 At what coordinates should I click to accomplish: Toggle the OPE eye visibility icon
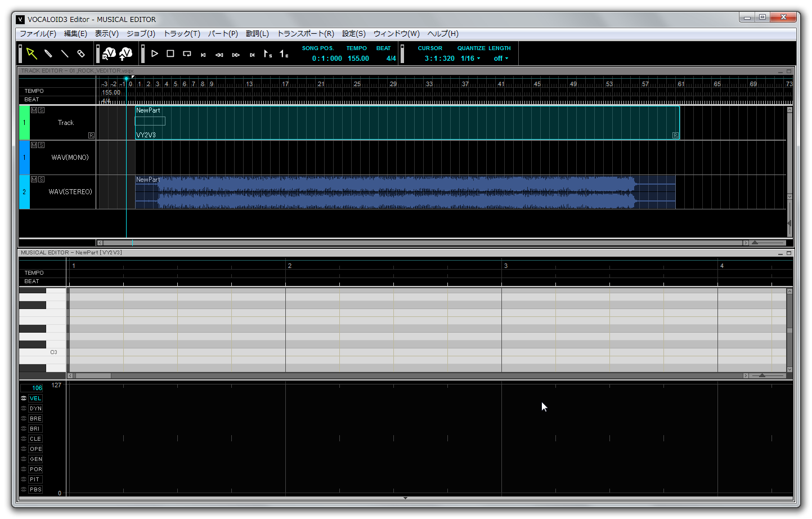tap(24, 449)
